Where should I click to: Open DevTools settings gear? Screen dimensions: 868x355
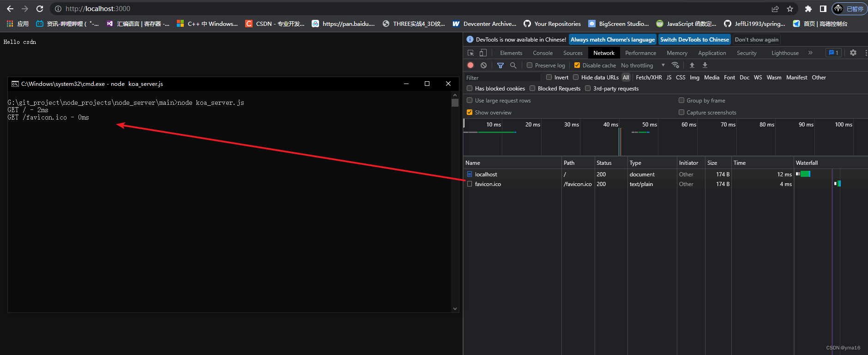coord(853,53)
